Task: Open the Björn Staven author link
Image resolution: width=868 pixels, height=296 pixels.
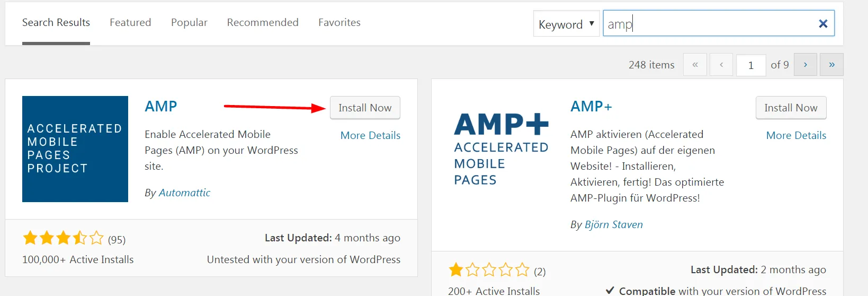Action: click(x=613, y=224)
